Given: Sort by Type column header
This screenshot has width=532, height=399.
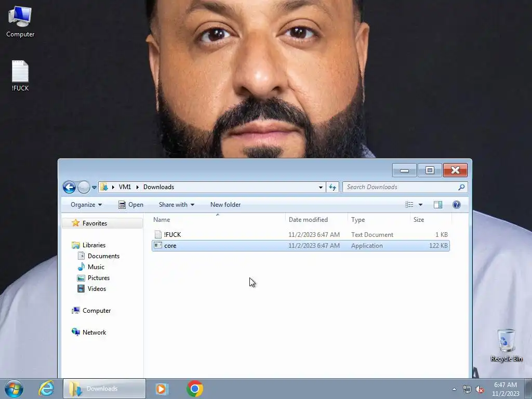Looking at the screenshot, I should (379, 220).
